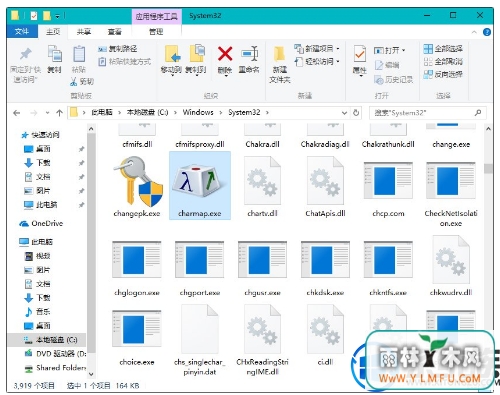Collapse the ribbon with the chevron
The height and width of the screenshot is (395, 500).
474,32
